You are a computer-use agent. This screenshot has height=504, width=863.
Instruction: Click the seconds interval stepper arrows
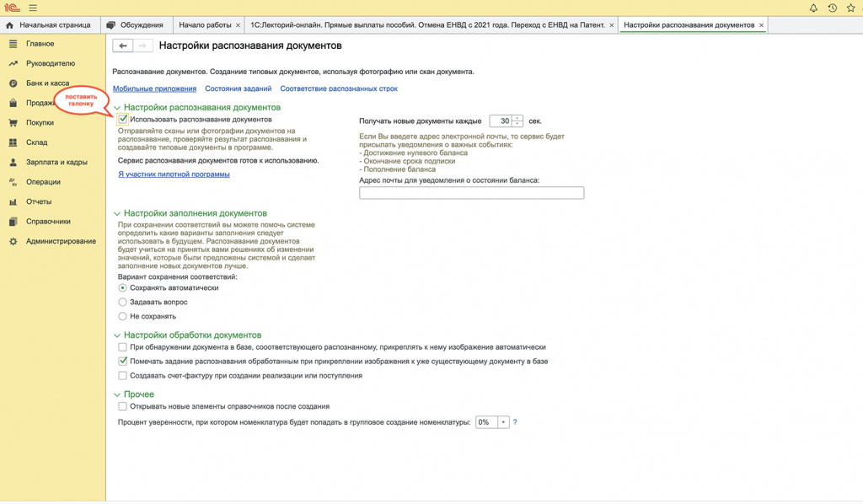[517, 121]
